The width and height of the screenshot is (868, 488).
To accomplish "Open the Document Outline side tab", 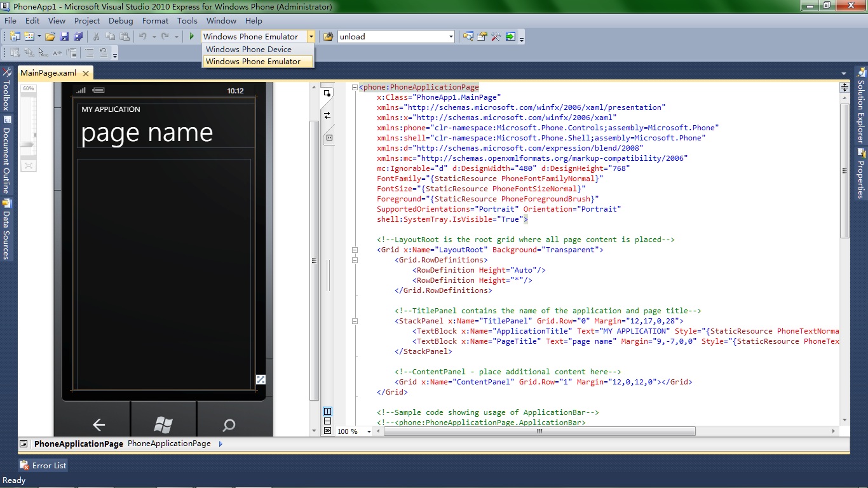I will (x=7, y=156).
